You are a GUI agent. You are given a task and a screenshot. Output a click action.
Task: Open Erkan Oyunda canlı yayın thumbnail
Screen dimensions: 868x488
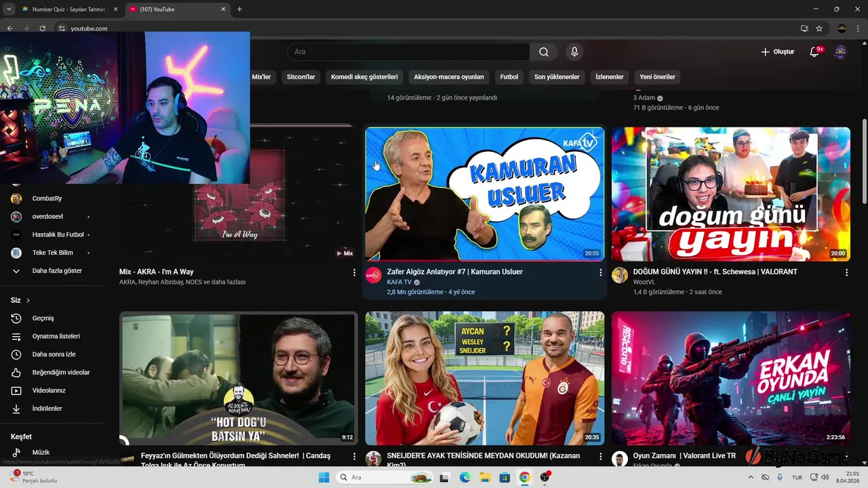pyautogui.click(x=730, y=378)
